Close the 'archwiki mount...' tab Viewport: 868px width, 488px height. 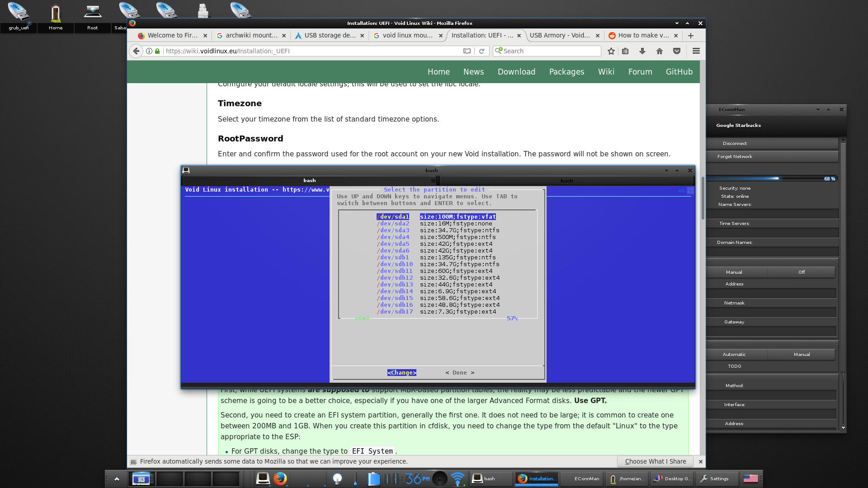284,36
